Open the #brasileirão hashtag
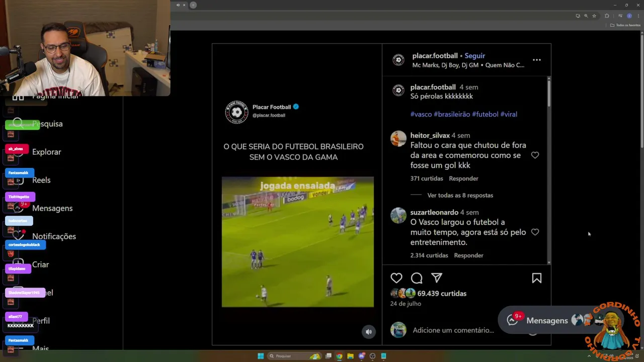This screenshot has height=362, width=644. (452, 114)
